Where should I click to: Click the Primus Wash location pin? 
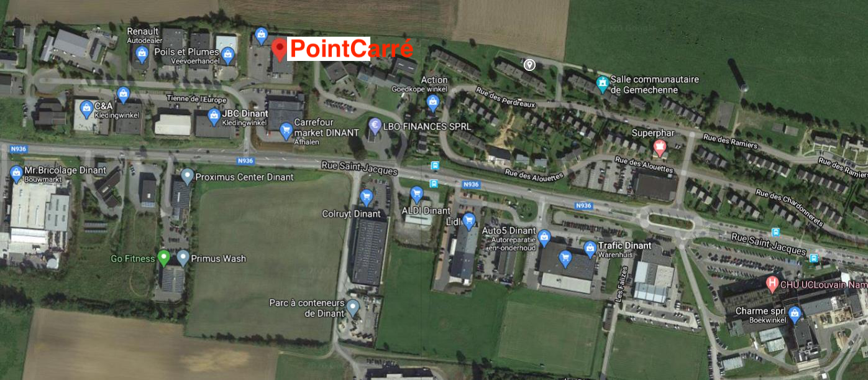click(x=183, y=257)
